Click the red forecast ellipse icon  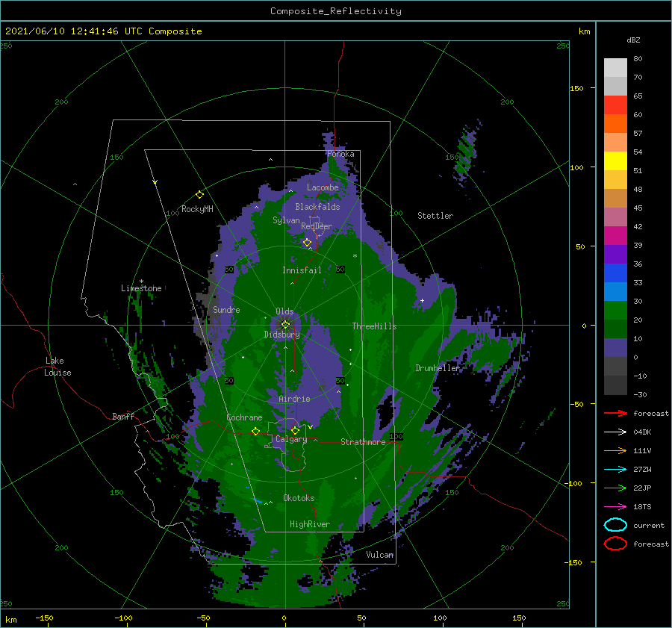[615, 544]
